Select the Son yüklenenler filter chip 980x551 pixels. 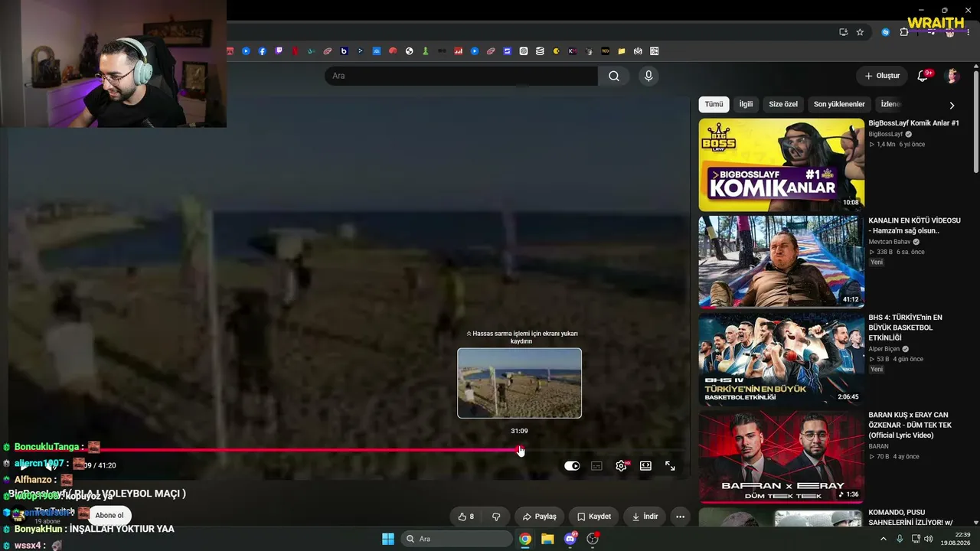tap(839, 104)
